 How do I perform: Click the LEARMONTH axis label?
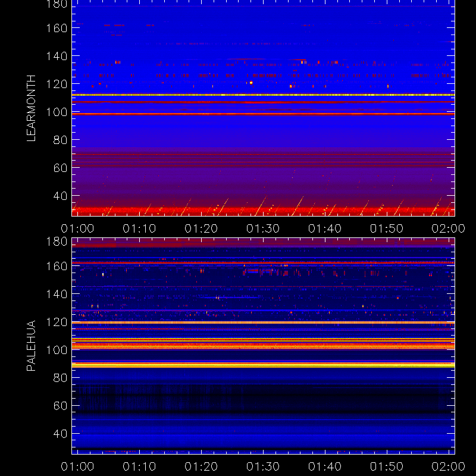coord(32,108)
